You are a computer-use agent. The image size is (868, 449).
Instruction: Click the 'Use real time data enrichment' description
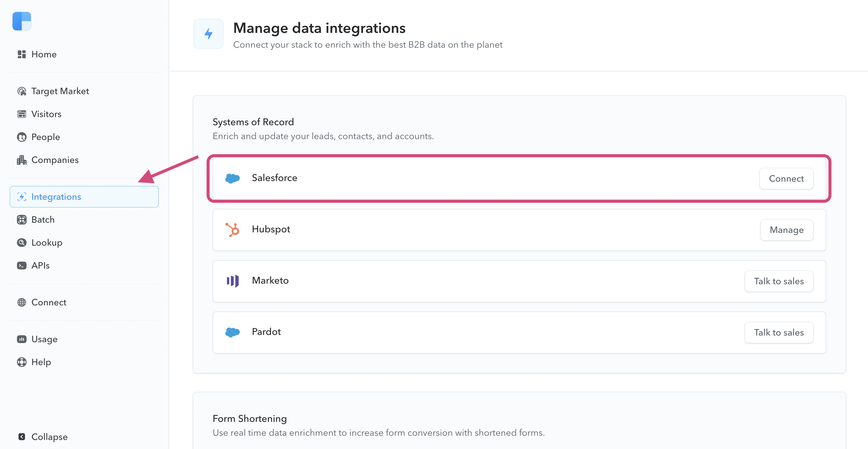coord(378,433)
